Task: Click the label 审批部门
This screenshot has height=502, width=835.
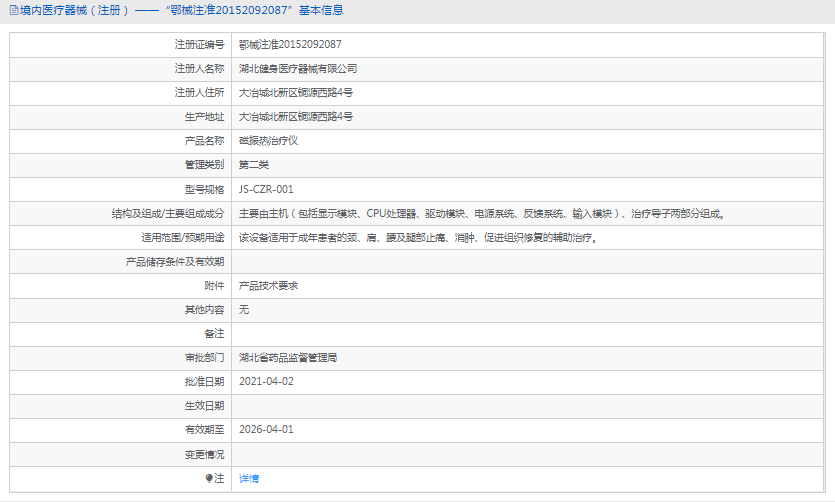Action: click(x=204, y=358)
